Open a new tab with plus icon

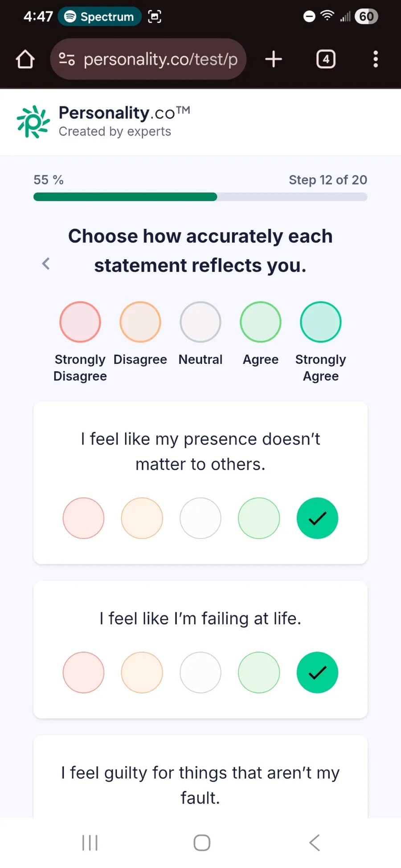click(274, 59)
